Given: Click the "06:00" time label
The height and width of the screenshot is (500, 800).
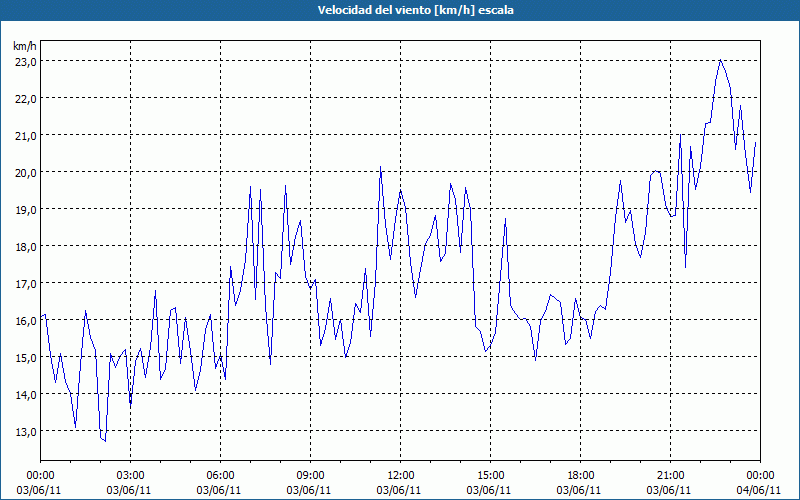Looking at the screenshot, I should coord(220,476).
